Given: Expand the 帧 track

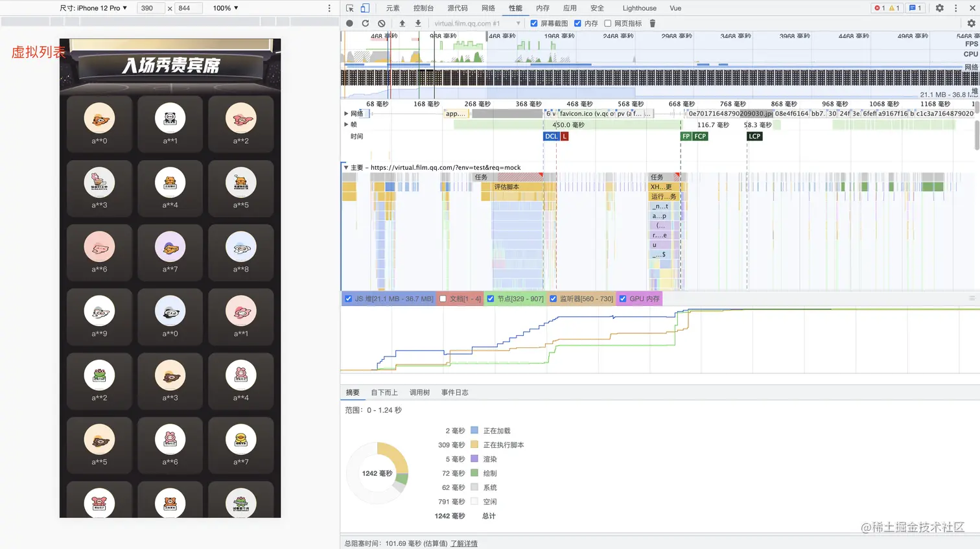Looking at the screenshot, I should coord(346,124).
